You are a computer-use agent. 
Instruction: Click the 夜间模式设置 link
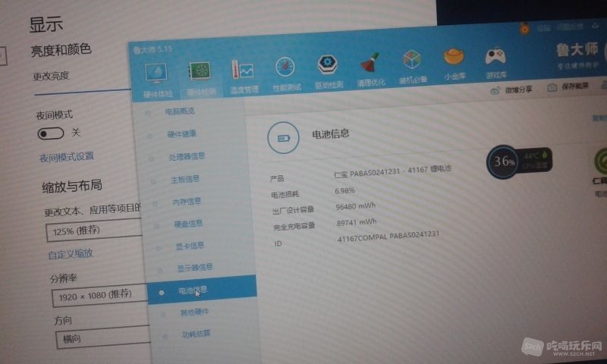[67, 157]
